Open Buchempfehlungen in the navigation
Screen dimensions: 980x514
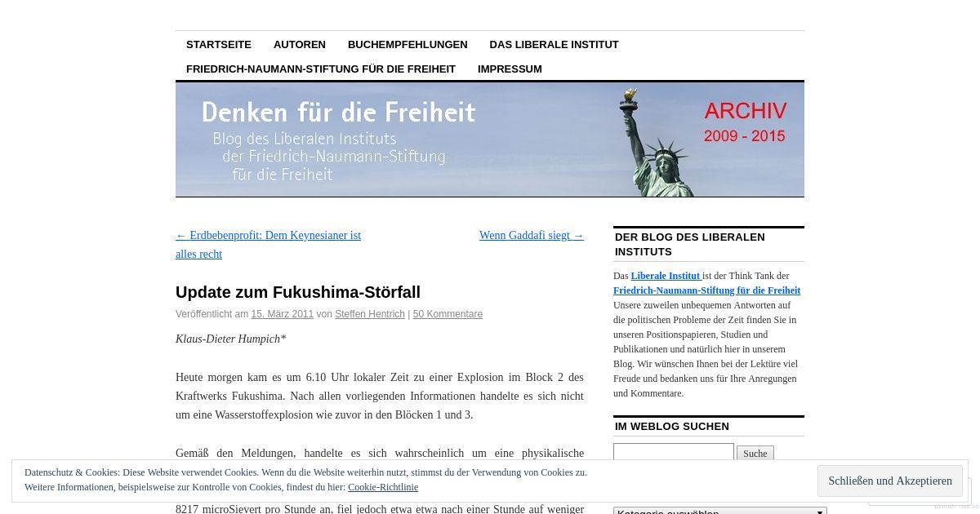tap(408, 44)
